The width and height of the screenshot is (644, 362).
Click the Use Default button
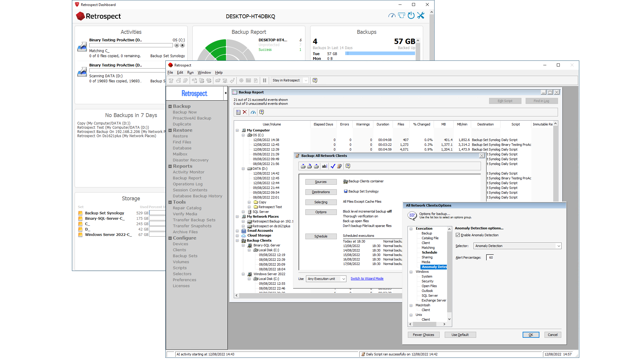(x=460, y=335)
